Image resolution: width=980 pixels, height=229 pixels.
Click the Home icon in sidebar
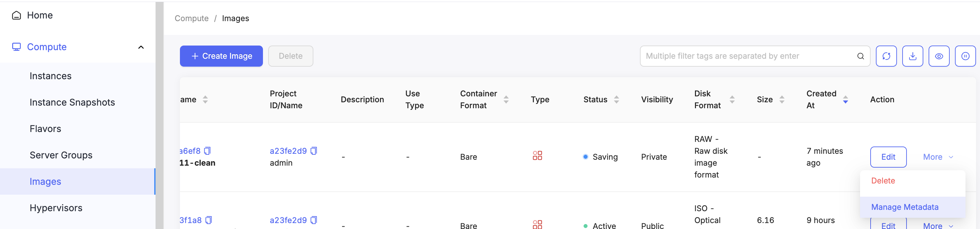point(16,15)
